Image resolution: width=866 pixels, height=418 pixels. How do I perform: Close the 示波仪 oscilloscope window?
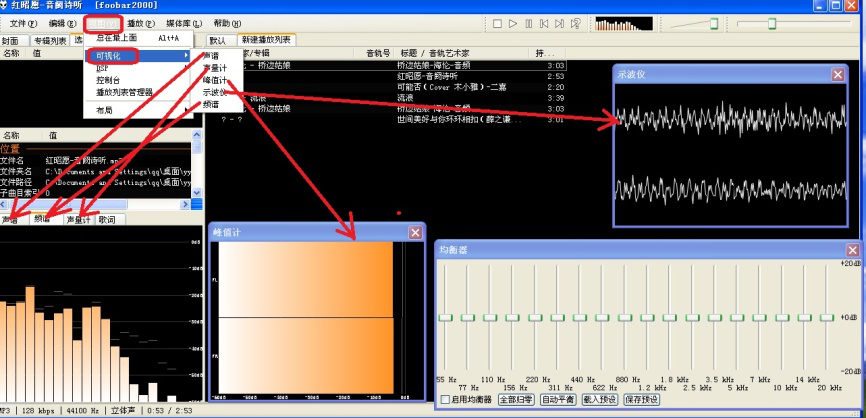pyautogui.click(x=846, y=73)
